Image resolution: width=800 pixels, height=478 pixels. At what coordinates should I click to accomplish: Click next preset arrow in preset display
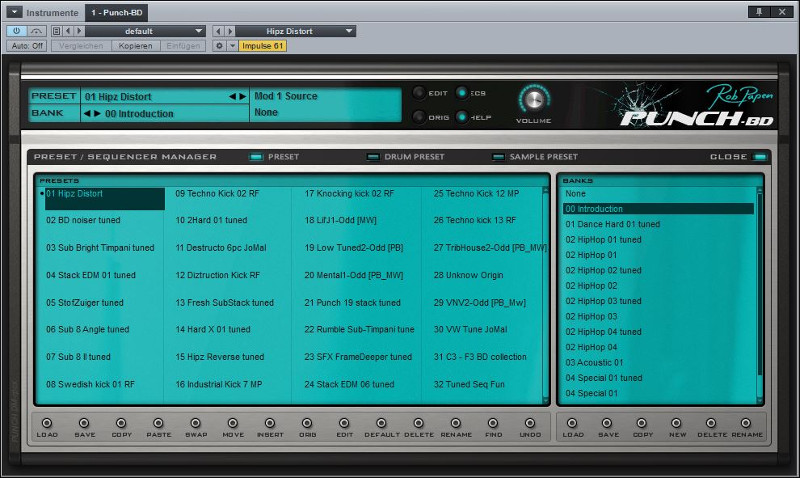click(x=243, y=96)
